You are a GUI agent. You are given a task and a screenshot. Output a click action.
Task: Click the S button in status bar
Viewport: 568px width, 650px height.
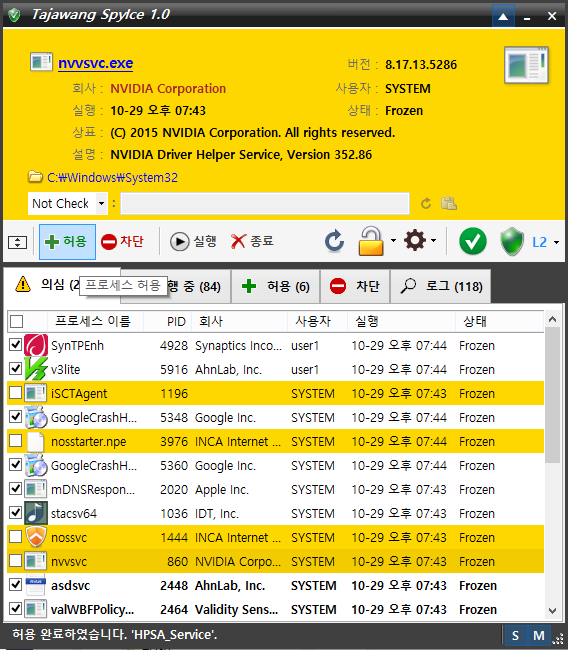click(515, 635)
